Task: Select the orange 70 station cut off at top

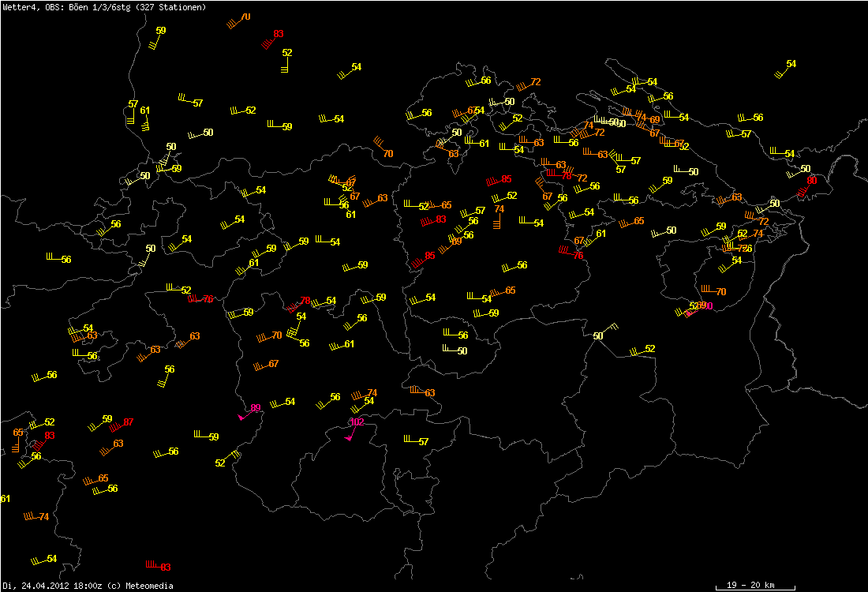Action: [x=245, y=17]
